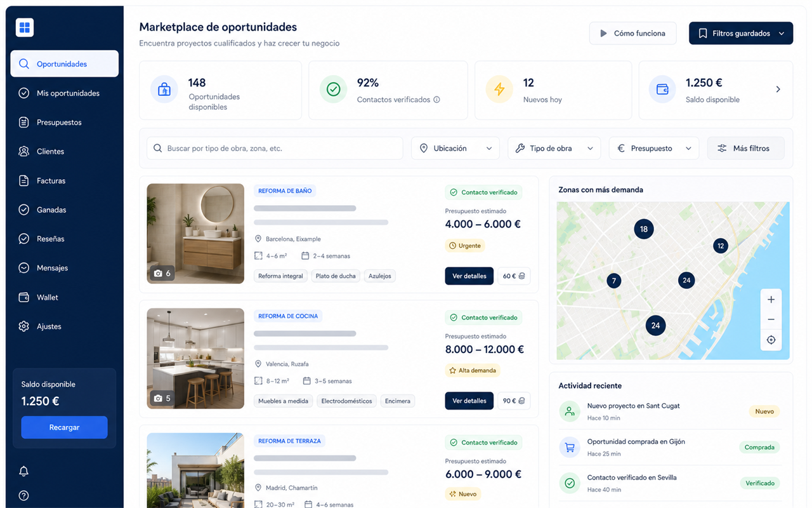Open the Tipo de obra dropdown
Screen dimensions: 812x508
(x=554, y=149)
